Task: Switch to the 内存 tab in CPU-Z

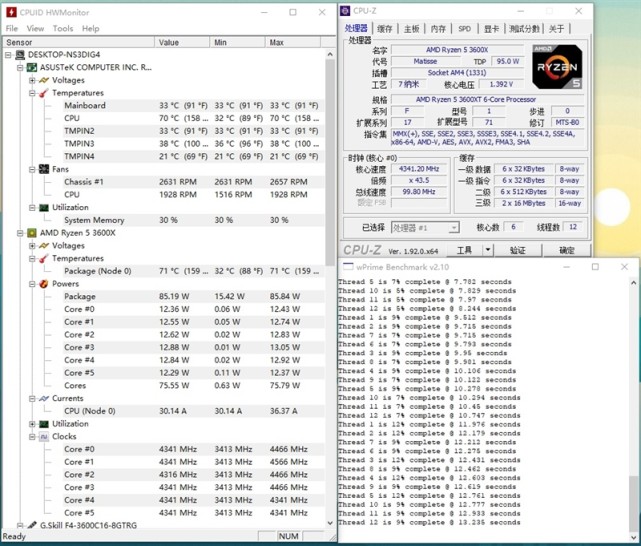Action: pos(438,29)
